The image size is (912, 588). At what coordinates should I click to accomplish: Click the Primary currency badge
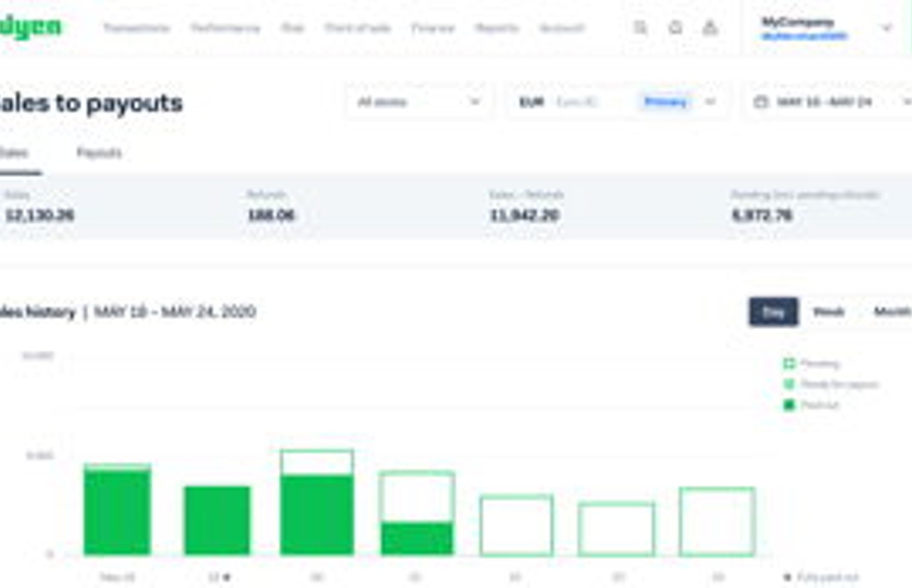(665, 102)
